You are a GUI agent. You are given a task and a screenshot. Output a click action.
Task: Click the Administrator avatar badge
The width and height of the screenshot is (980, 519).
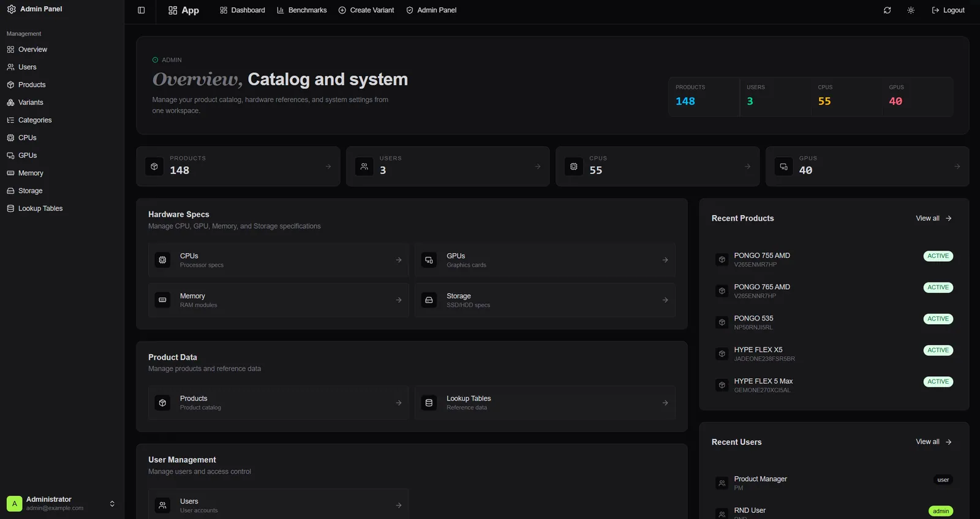pos(15,504)
